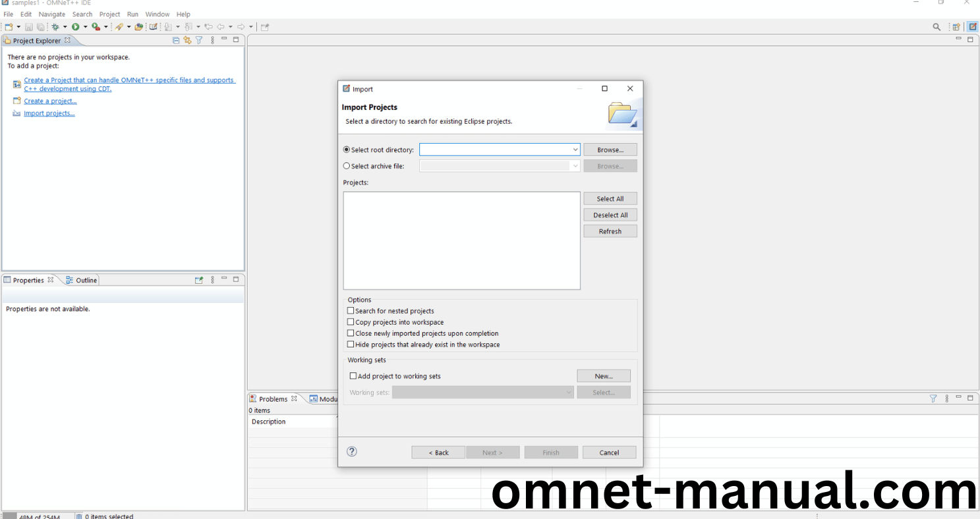The height and width of the screenshot is (519, 980).
Task: Enable Search for nested projects
Action: click(x=351, y=311)
